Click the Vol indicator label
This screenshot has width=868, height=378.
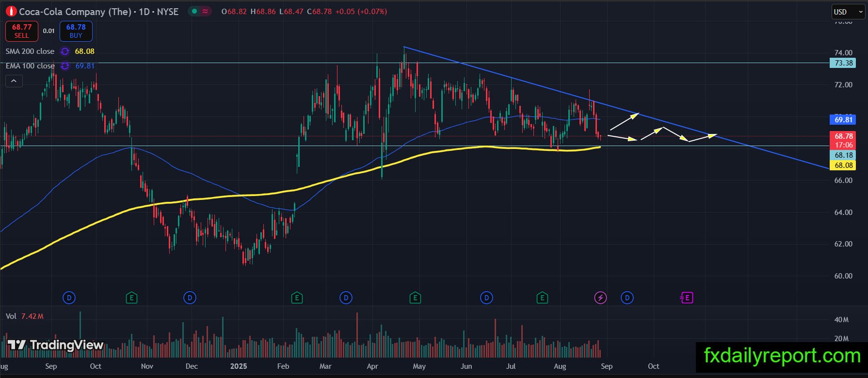point(11,316)
